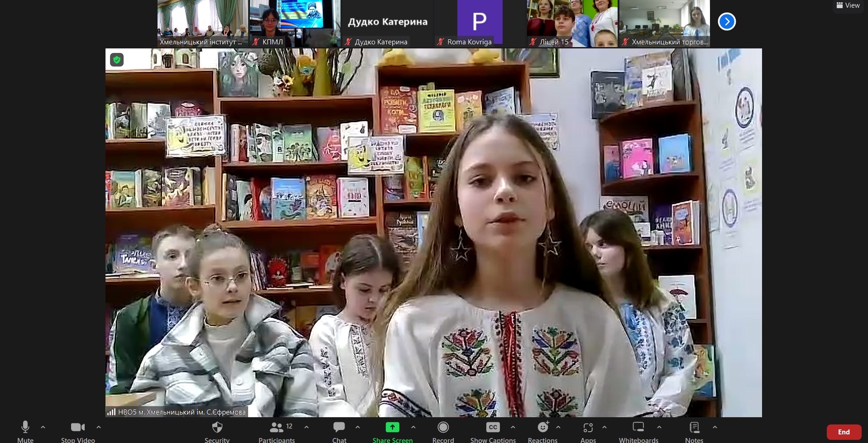
Task: Toggle Show Captions CC button
Action: pyautogui.click(x=493, y=428)
